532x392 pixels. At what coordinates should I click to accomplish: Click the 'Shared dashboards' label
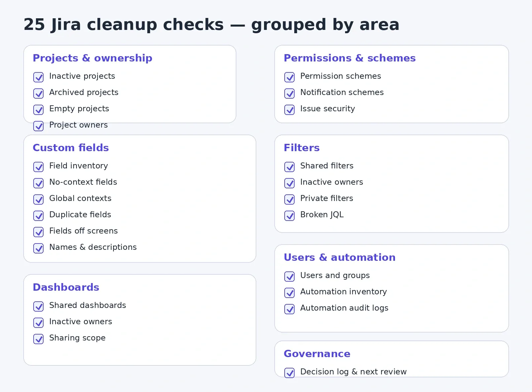[x=87, y=305]
